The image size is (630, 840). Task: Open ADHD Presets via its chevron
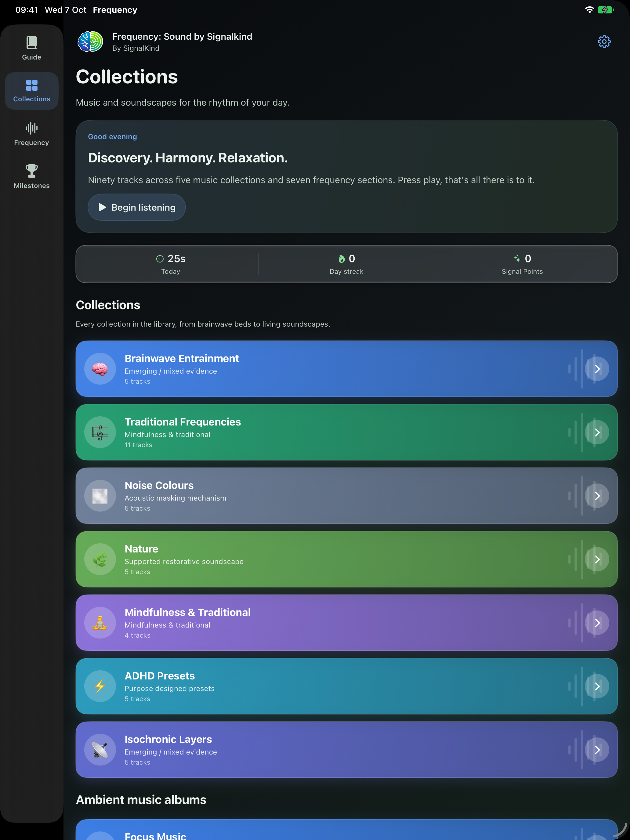pos(597,686)
